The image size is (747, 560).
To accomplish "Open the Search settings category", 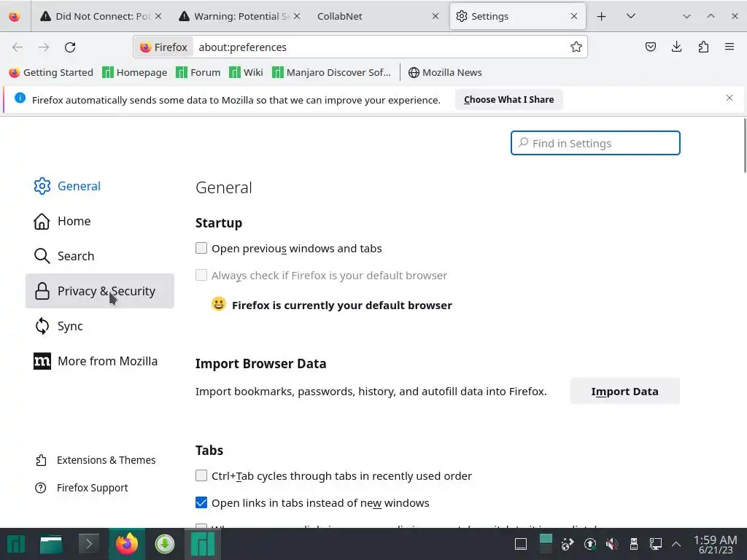I will (x=99, y=256).
